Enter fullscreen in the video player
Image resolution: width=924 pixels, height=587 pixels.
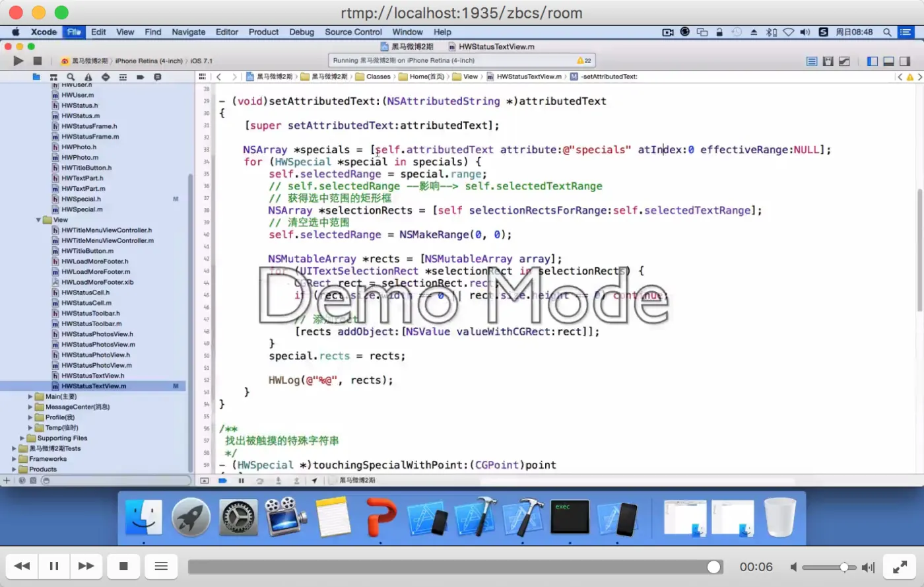tap(900, 567)
